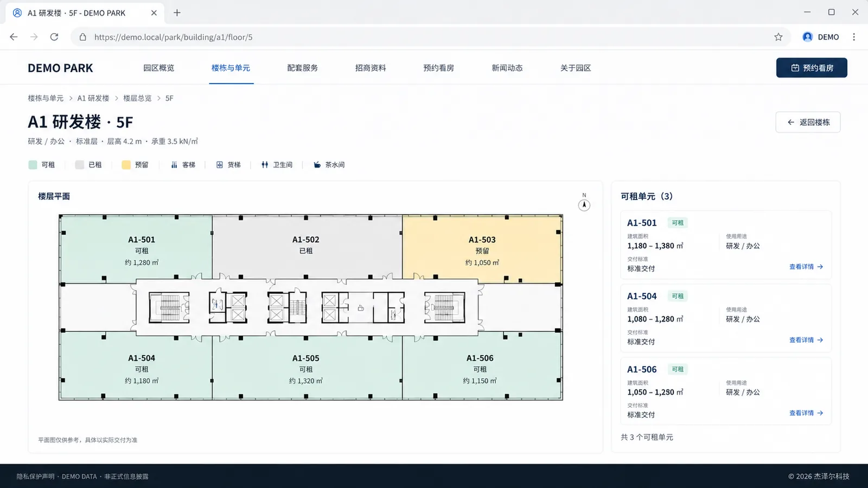Click the browser address bar URL
The height and width of the screenshot is (488, 868).
pyautogui.click(x=173, y=37)
